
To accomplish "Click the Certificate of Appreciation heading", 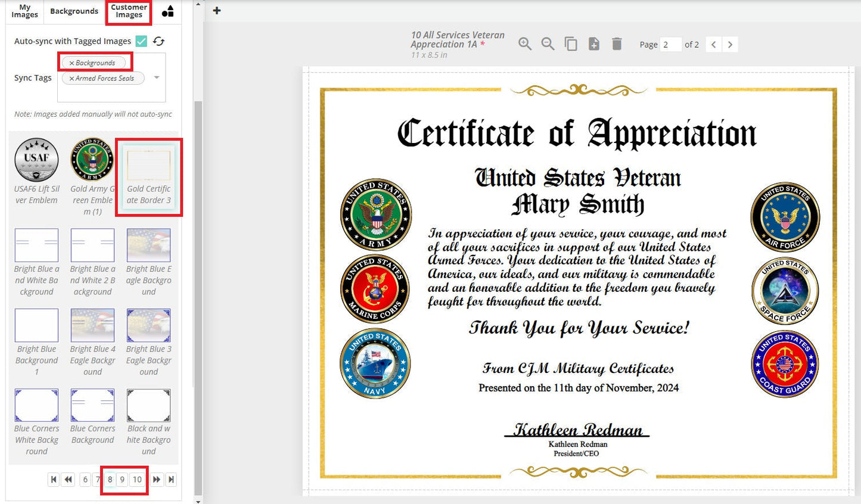I will coord(577,133).
